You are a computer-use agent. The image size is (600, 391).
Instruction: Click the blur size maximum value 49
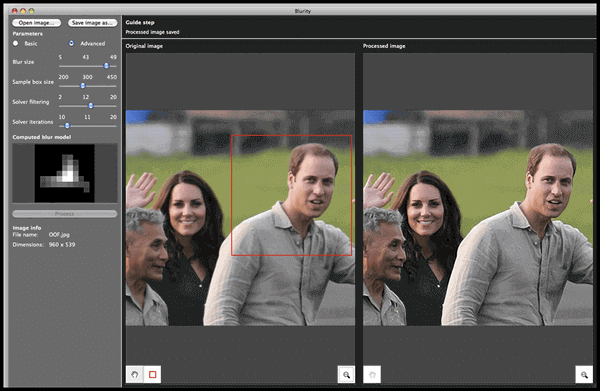pos(113,57)
